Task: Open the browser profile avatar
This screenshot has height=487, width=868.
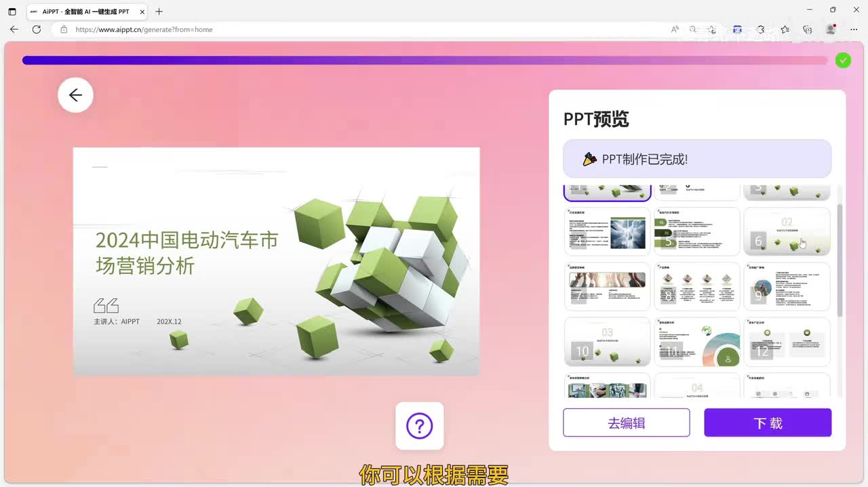Action: point(830,29)
